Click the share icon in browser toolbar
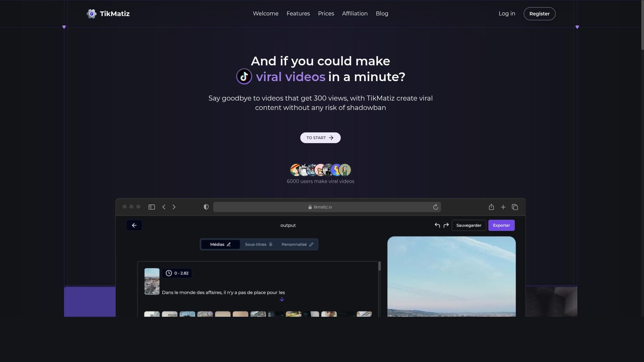 491,207
